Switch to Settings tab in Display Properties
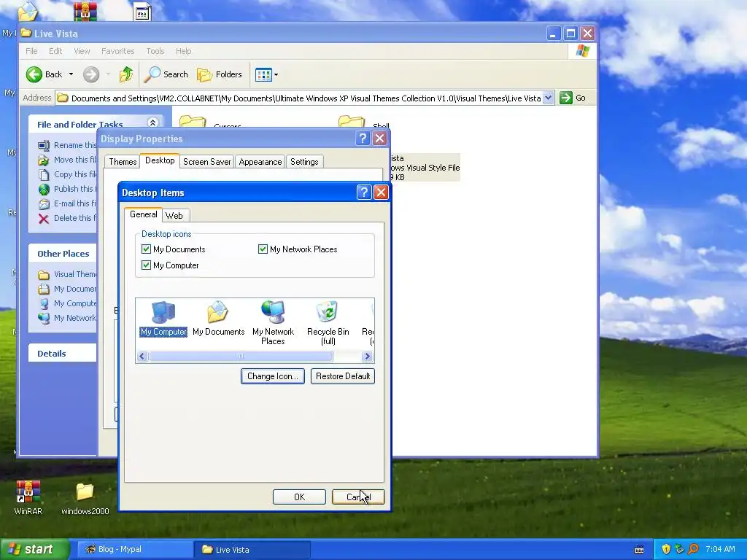 (304, 162)
